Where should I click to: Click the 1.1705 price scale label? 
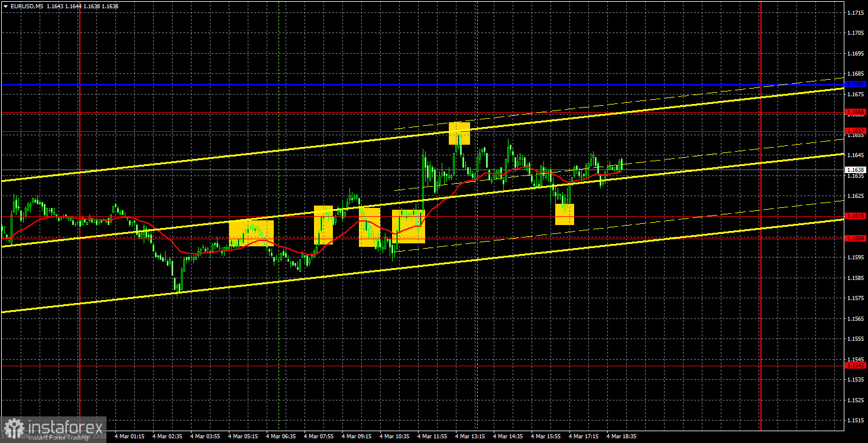pyautogui.click(x=856, y=33)
